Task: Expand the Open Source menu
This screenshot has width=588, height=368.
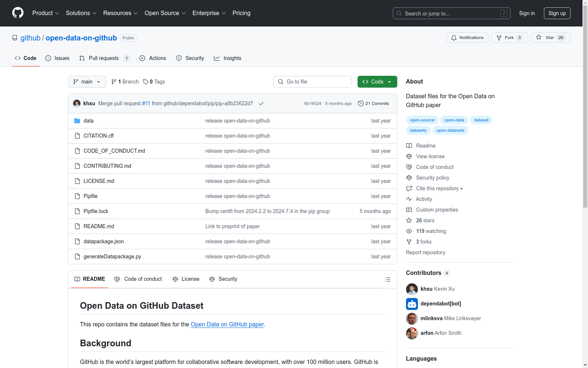Action: pos(165,13)
